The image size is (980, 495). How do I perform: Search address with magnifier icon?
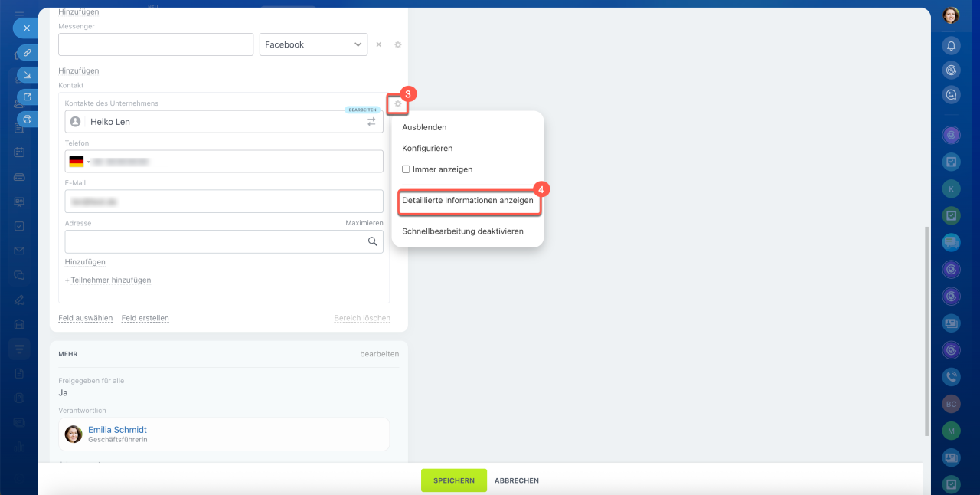click(373, 241)
